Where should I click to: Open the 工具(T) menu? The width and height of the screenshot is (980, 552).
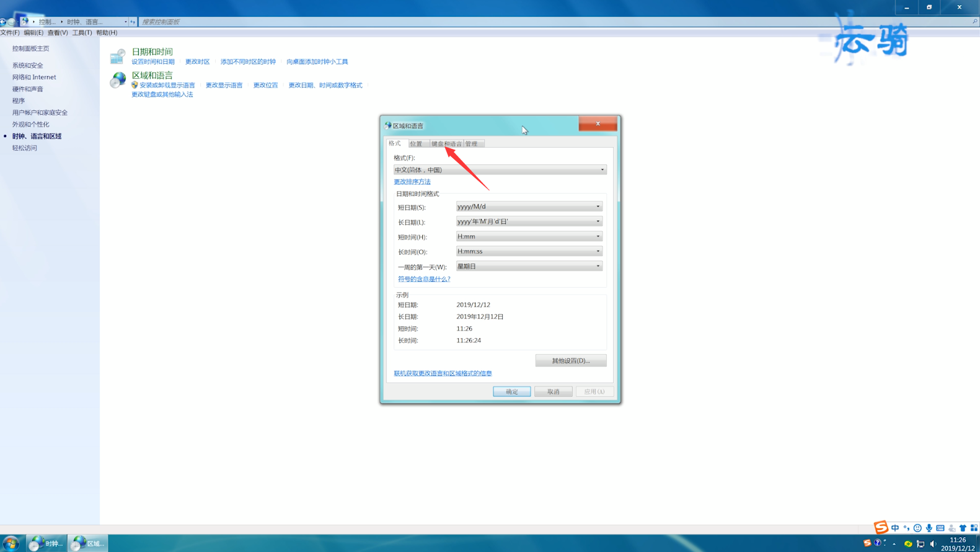pyautogui.click(x=82, y=33)
